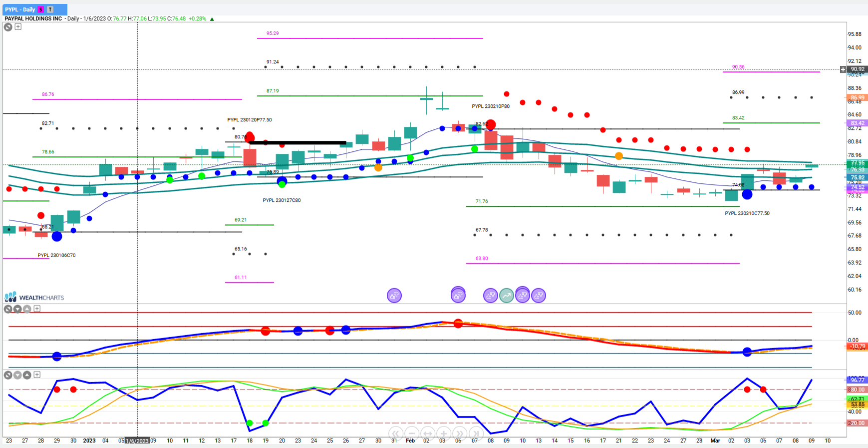
Task: Open the thumbs sentiment marker above Jan 31
Action: (x=394, y=296)
